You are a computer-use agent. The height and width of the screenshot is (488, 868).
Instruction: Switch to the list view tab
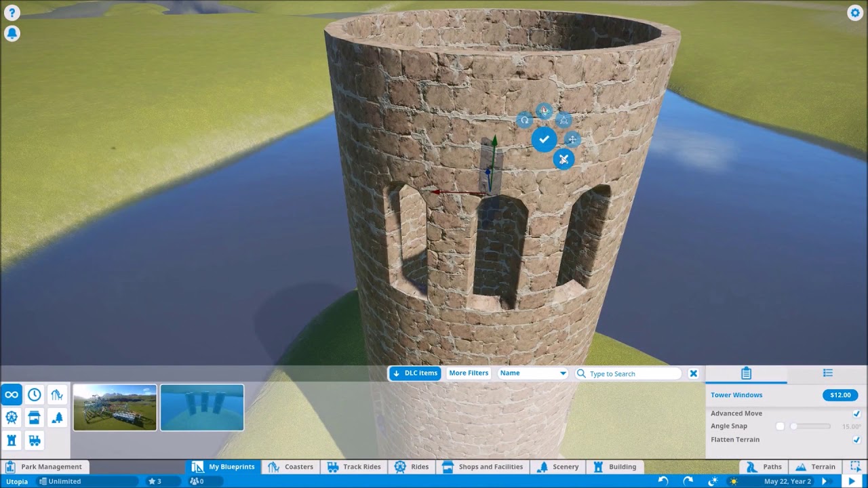click(827, 373)
